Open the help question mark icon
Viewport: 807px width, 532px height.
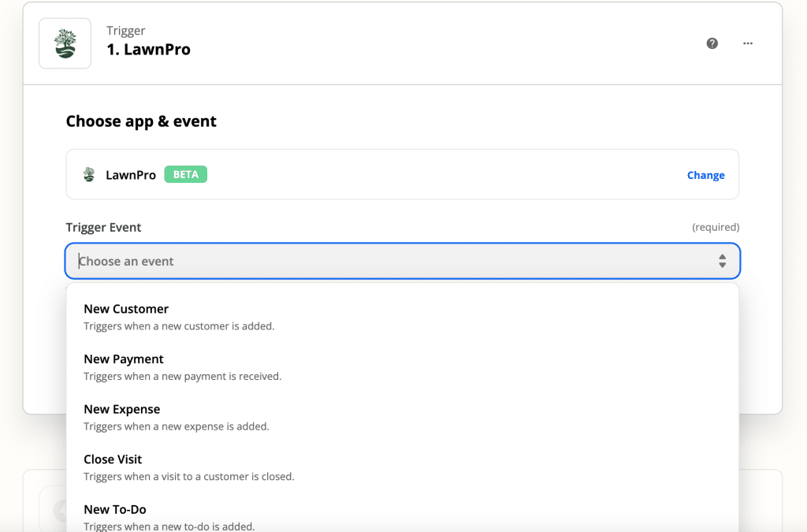coord(712,43)
